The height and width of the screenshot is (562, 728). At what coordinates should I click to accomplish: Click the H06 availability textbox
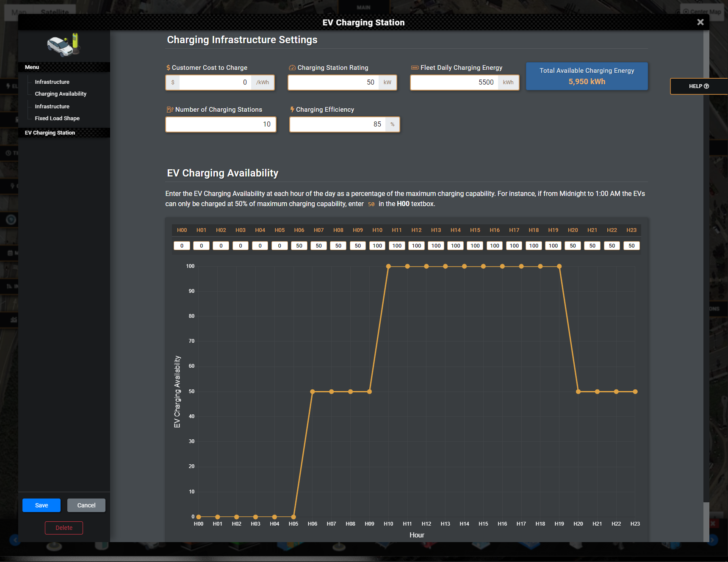299,246
